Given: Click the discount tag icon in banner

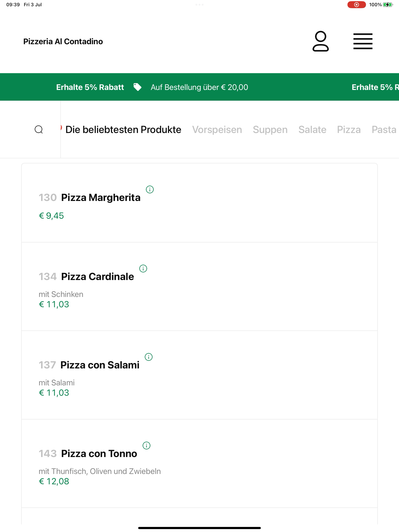Looking at the screenshot, I should coord(137,87).
